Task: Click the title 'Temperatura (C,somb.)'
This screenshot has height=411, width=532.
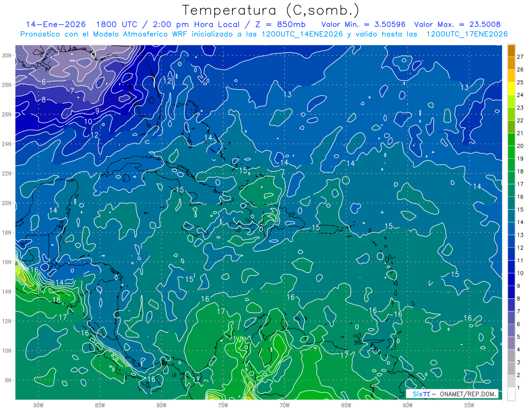Action: (270, 10)
